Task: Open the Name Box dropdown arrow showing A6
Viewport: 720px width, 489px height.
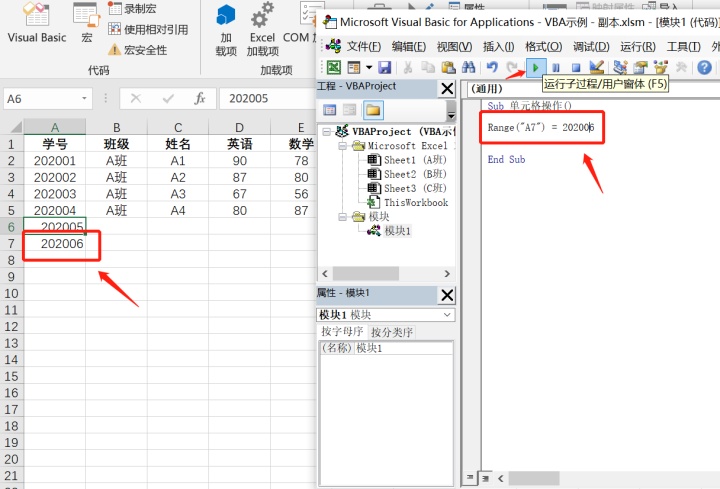Action: (x=84, y=98)
